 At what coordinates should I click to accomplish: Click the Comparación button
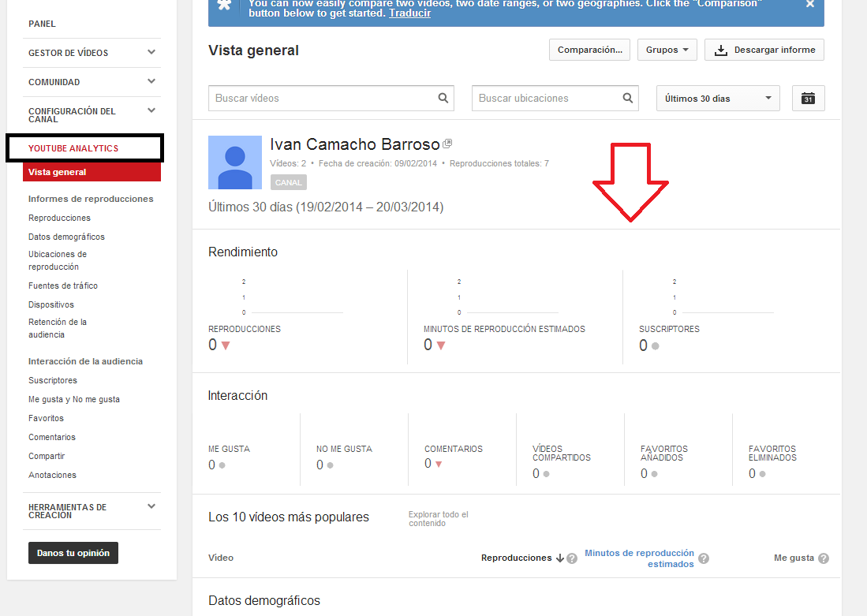point(589,50)
